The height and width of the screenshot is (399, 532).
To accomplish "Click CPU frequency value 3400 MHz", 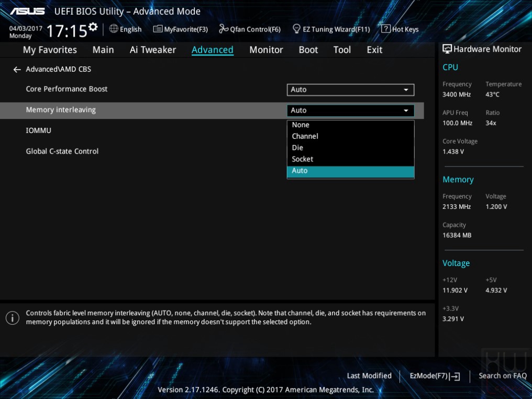I will [457, 95].
